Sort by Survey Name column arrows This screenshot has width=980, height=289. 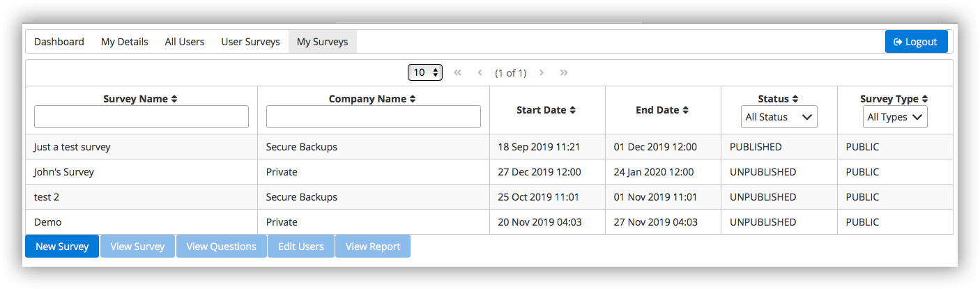tap(174, 99)
